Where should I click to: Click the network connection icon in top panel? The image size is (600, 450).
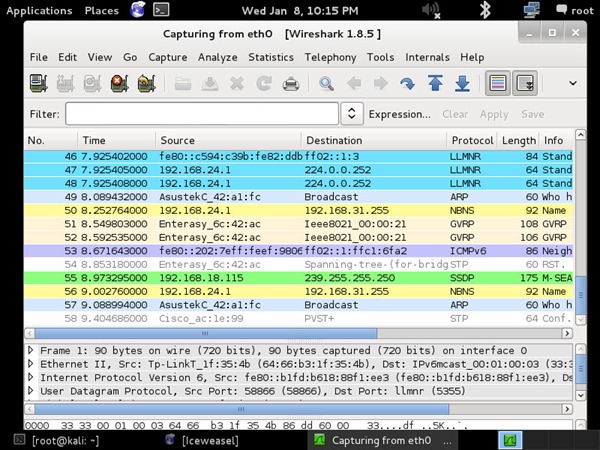tap(532, 10)
